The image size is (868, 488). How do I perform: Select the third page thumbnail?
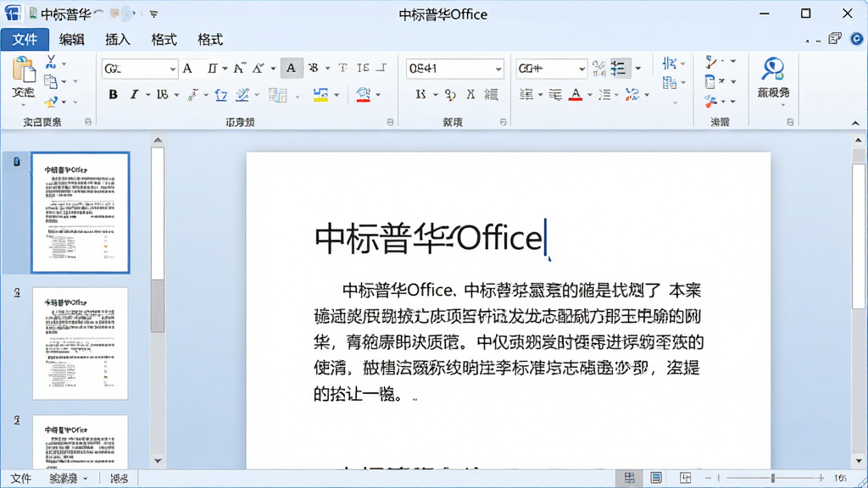(81, 442)
